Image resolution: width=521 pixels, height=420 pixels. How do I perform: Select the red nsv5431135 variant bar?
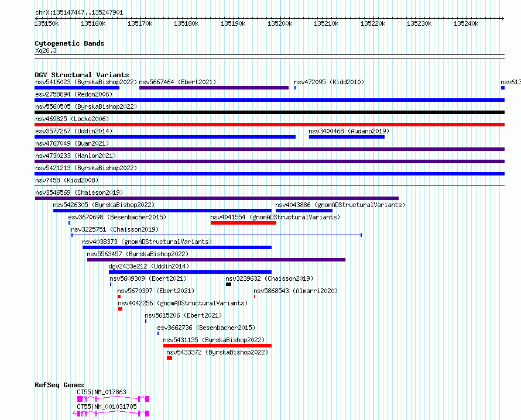coord(217,346)
